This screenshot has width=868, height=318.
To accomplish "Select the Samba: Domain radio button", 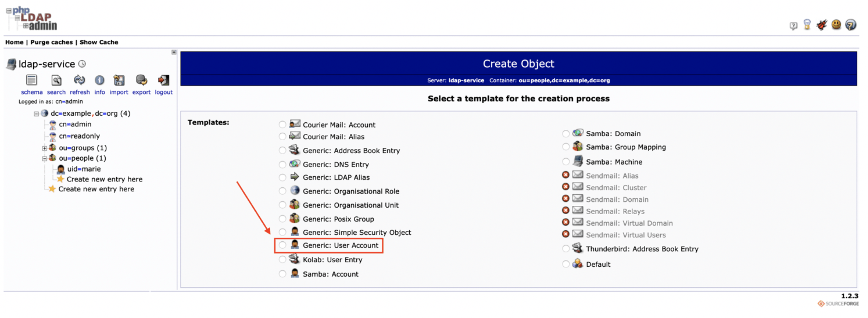I will point(566,134).
